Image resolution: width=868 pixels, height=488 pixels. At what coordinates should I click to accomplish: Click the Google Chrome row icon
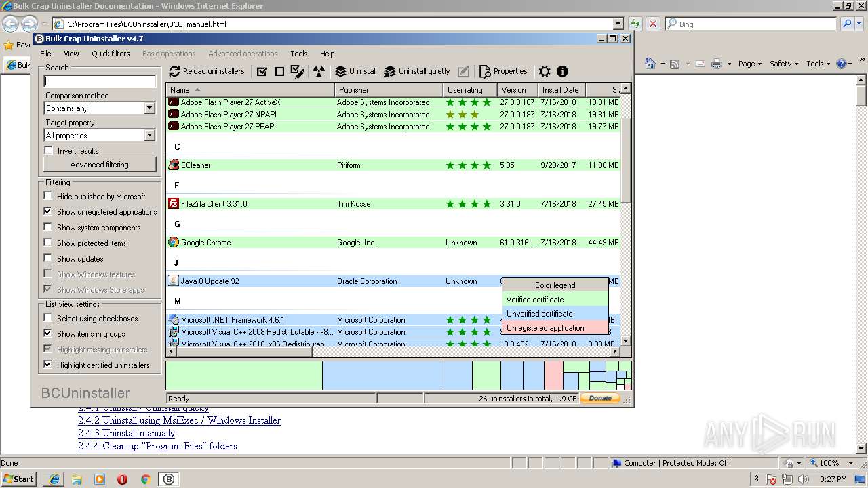(x=174, y=242)
